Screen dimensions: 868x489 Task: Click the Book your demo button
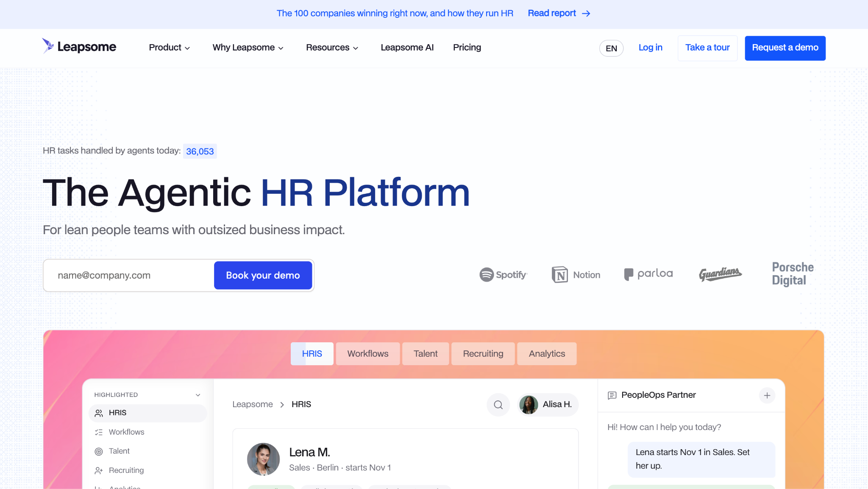pyautogui.click(x=263, y=275)
